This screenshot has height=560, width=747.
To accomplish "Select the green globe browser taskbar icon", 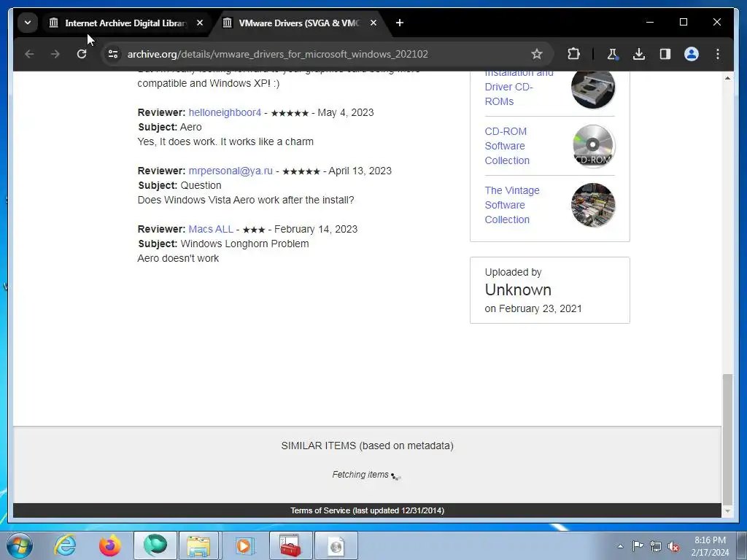I will 155,545.
